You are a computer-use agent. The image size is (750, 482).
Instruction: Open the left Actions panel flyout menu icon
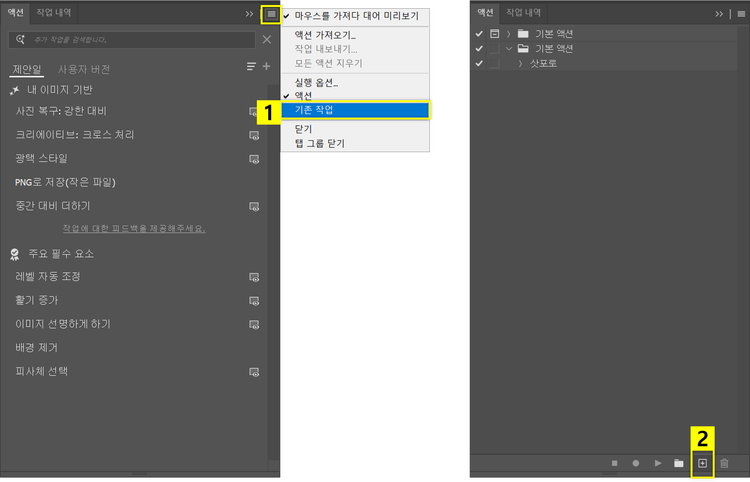271,14
